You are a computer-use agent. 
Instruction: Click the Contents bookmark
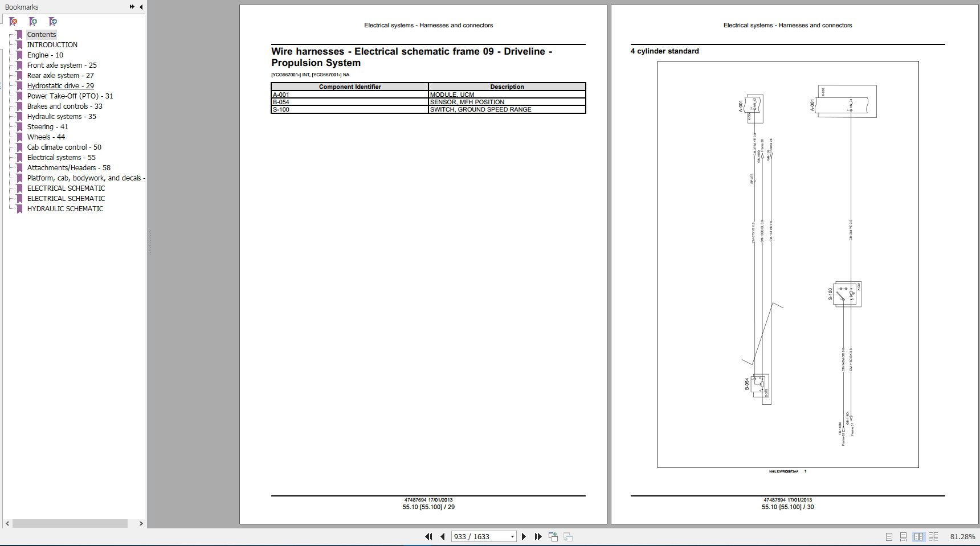tap(41, 34)
